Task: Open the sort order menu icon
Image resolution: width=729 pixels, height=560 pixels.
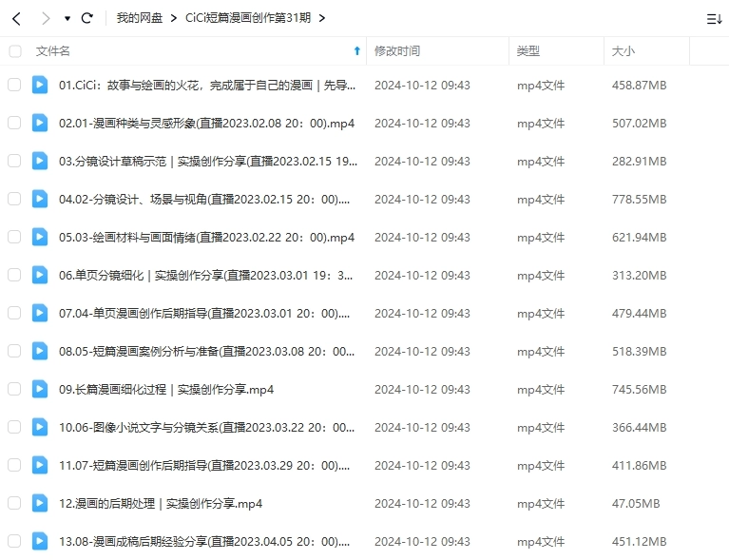Action: point(714,18)
